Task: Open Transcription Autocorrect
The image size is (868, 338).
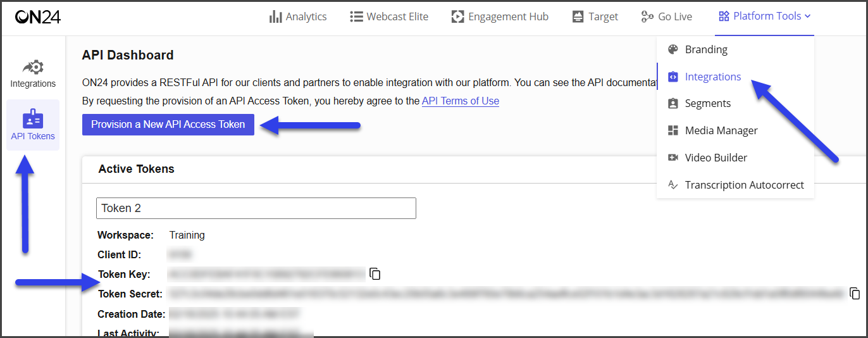Action: (736, 185)
